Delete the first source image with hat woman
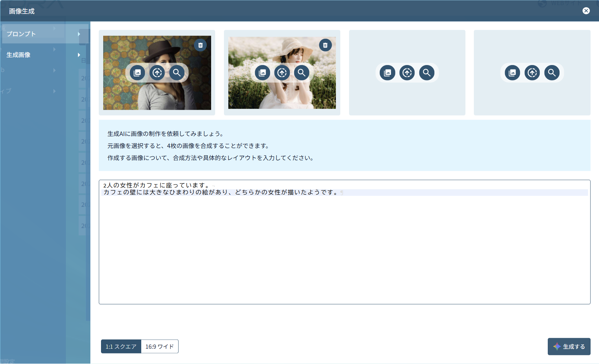 pyautogui.click(x=200, y=45)
